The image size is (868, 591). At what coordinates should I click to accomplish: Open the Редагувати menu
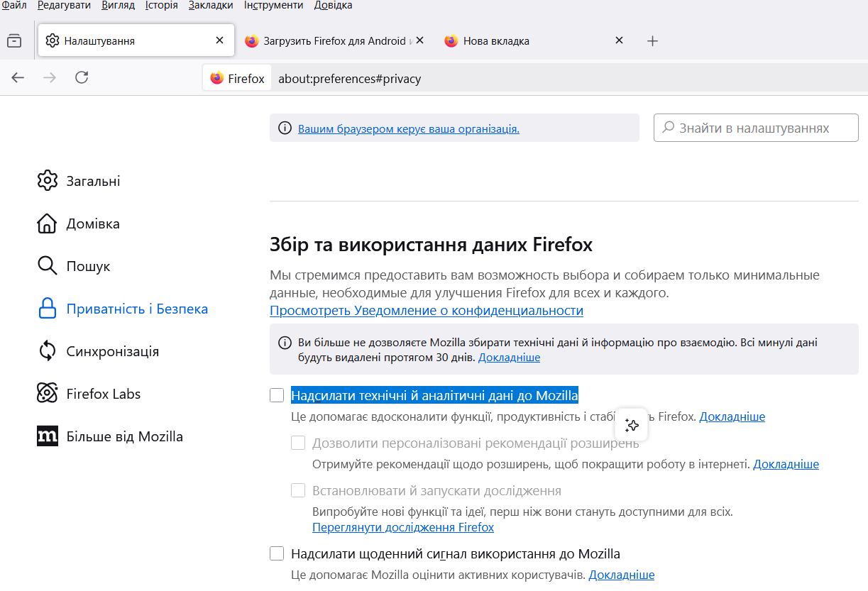click(64, 5)
